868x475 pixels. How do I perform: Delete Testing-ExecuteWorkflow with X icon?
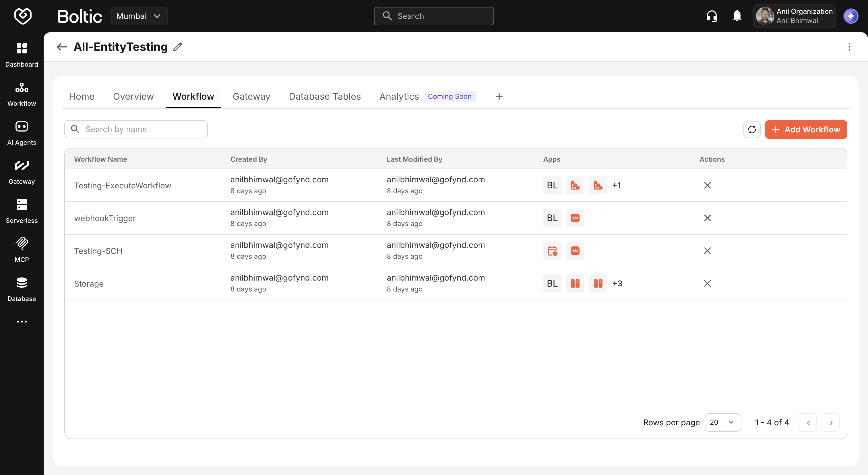pos(707,185)
